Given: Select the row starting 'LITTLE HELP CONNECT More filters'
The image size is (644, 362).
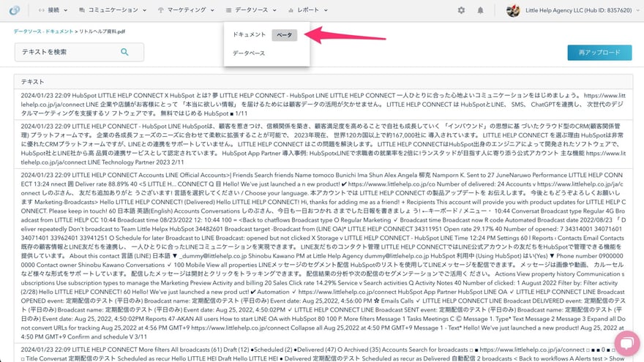Looking at the screenshot, I should tap(323, 353).
